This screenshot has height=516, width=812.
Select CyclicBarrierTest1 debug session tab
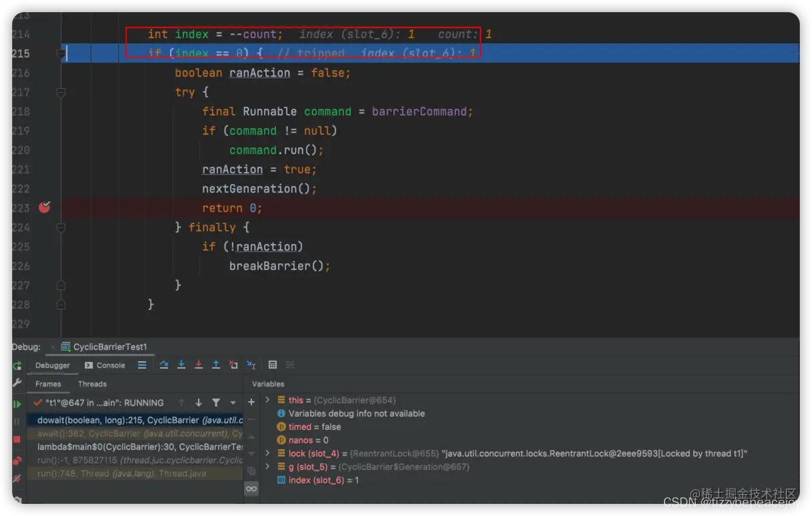(104, 347)
